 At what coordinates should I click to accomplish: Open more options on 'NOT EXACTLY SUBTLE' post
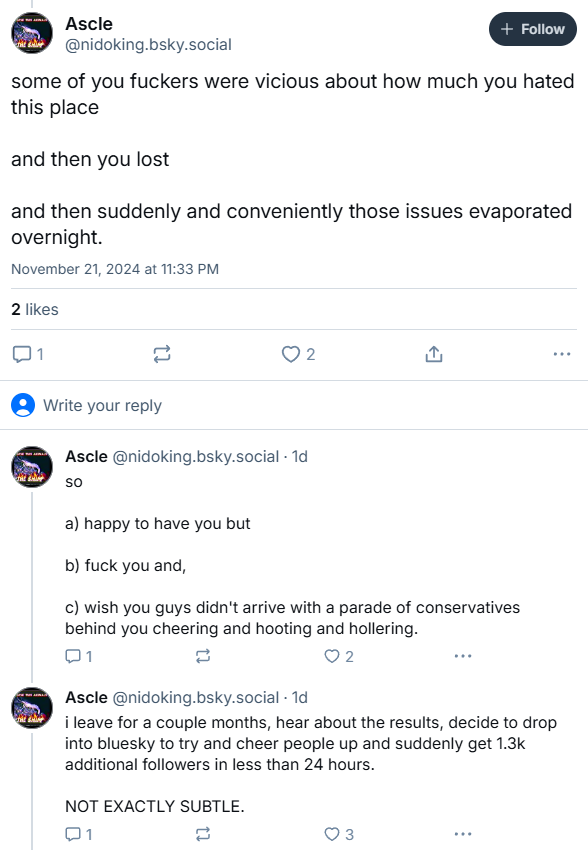(x=463, y=834)
